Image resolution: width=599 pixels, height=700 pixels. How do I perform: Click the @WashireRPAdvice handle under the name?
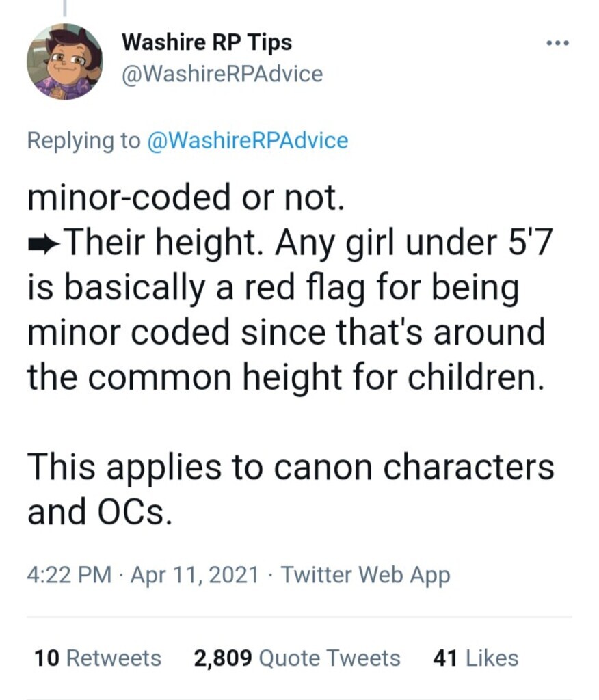222,73
